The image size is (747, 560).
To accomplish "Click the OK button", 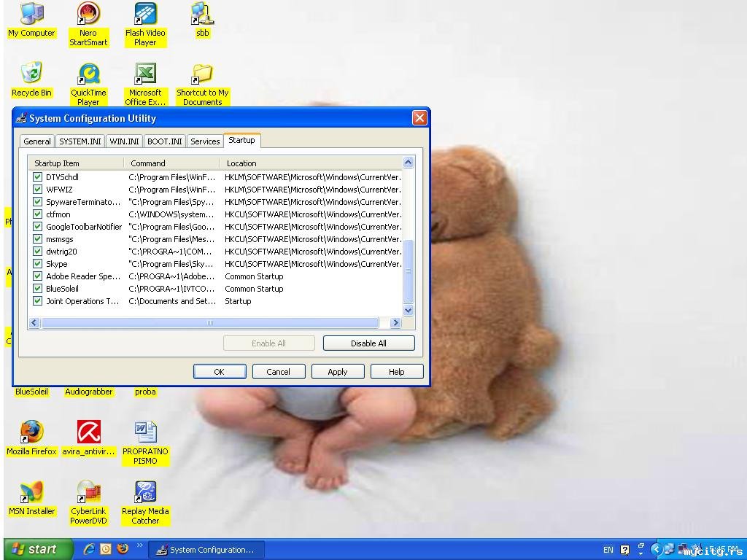I will pyautogui.click(x=219, y=372).
